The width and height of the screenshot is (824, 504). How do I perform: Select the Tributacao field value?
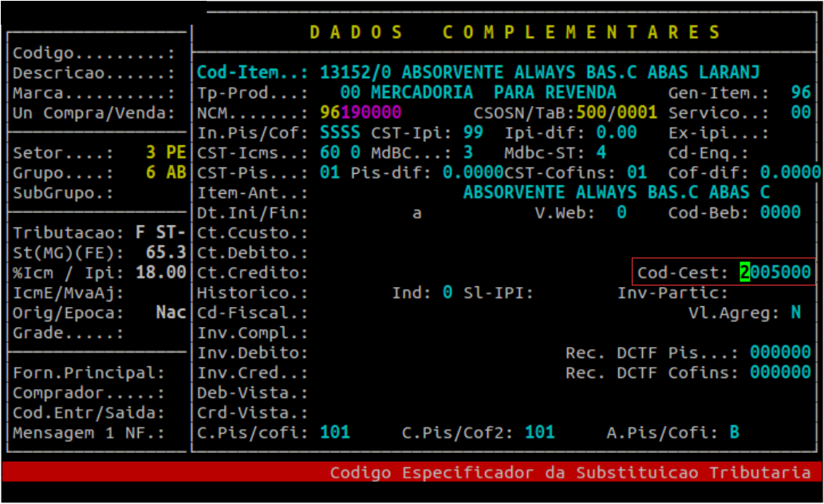pyautogui.click(x=160, y=233)
